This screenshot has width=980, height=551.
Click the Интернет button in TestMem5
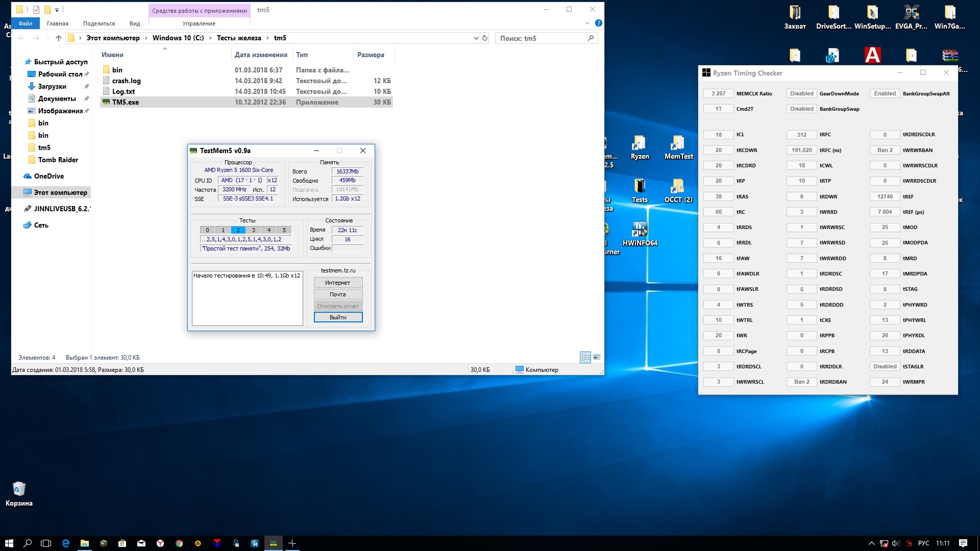click(x=338, y=283)
